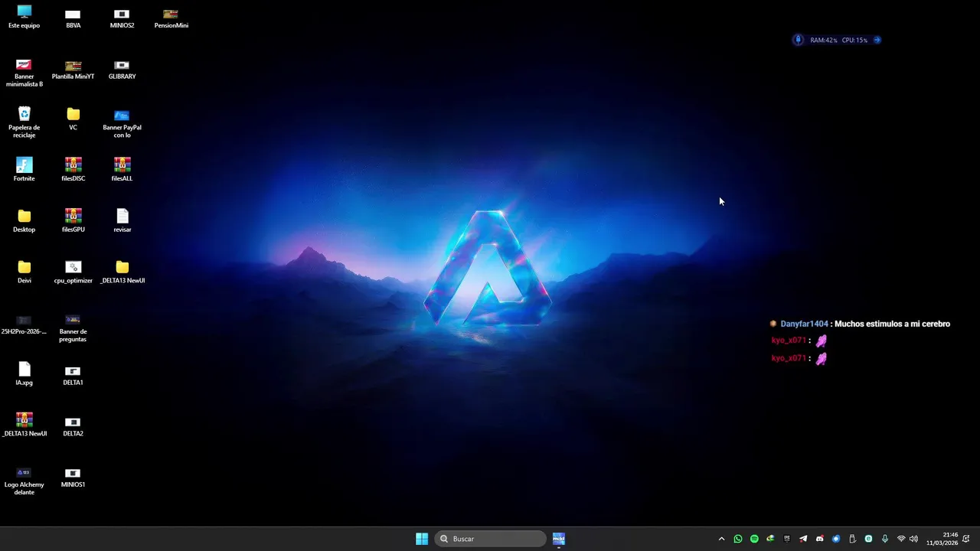Image resolution: width=980 pixels, height=551 pixels.
Task: Show hidden system tray icons
Action: 721,539
